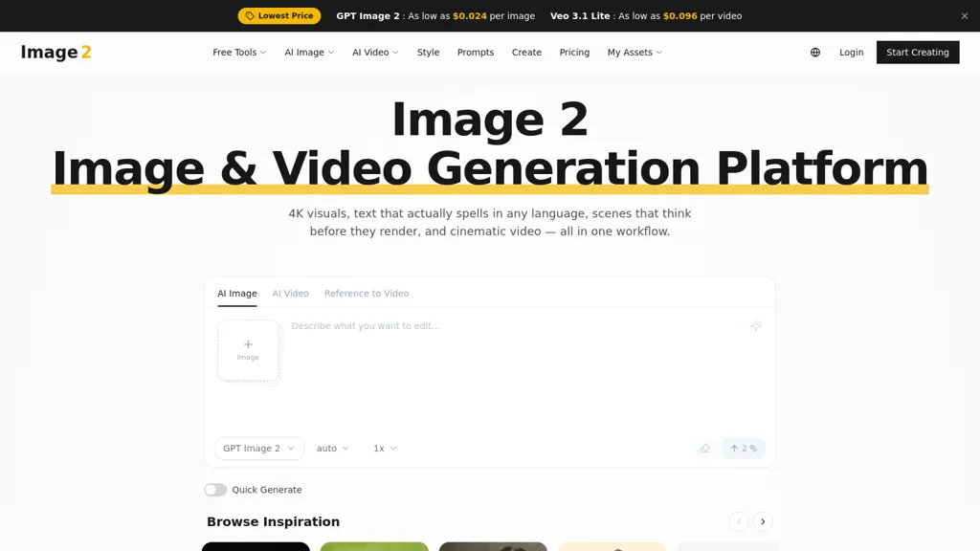Open the globe language selector
This screenshot has height=551, width=980.
(x=815, y=53)
